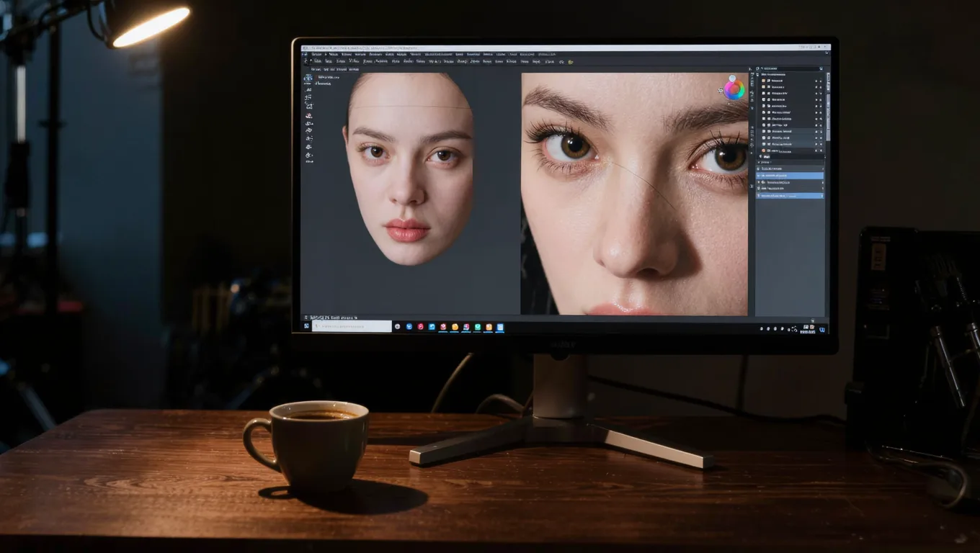Select the upper blue-highlighted row in the lower right panel

pos(790,175)
